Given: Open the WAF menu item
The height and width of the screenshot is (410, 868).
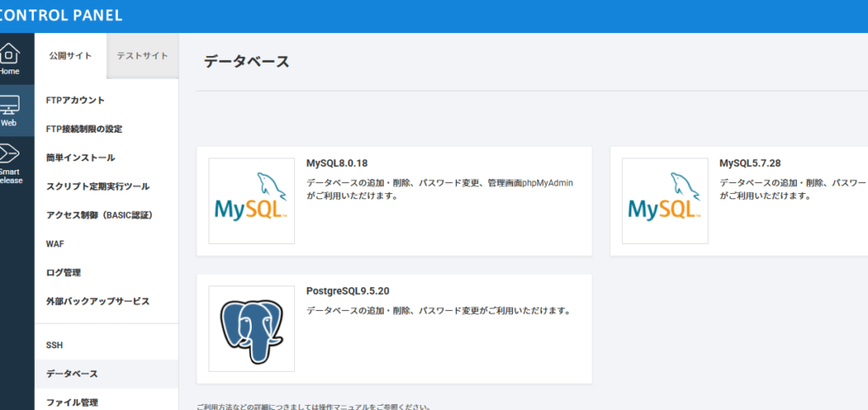Looking at the screenshot, I should pos(55,244).
